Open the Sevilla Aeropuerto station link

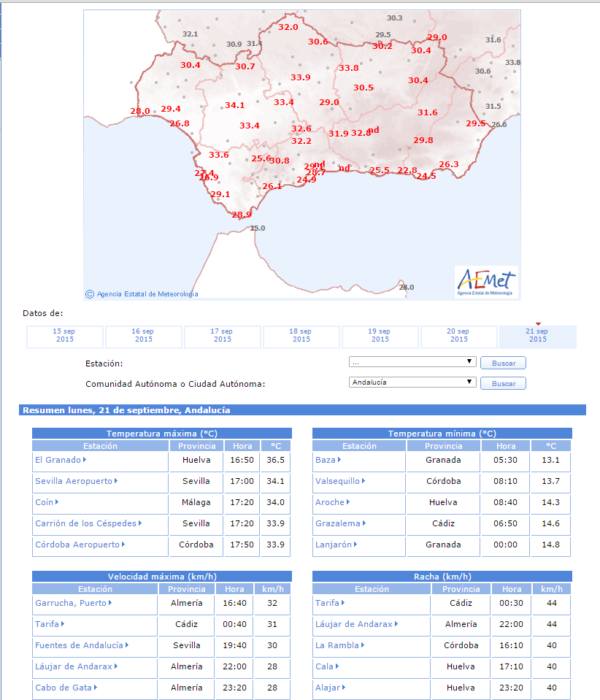pyautogui.click(x=73, y=481)
